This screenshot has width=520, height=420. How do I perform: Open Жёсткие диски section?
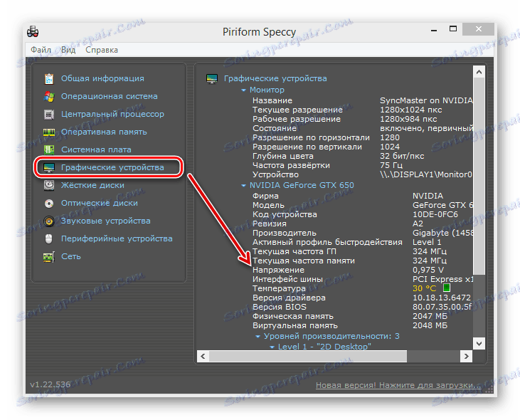point(93,186)
